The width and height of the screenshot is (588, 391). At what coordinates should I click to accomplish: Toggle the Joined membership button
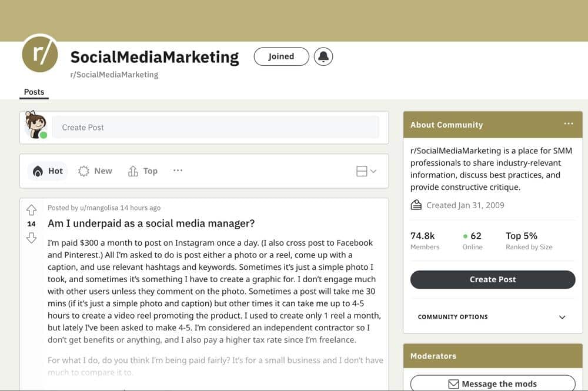pos(281,56)
